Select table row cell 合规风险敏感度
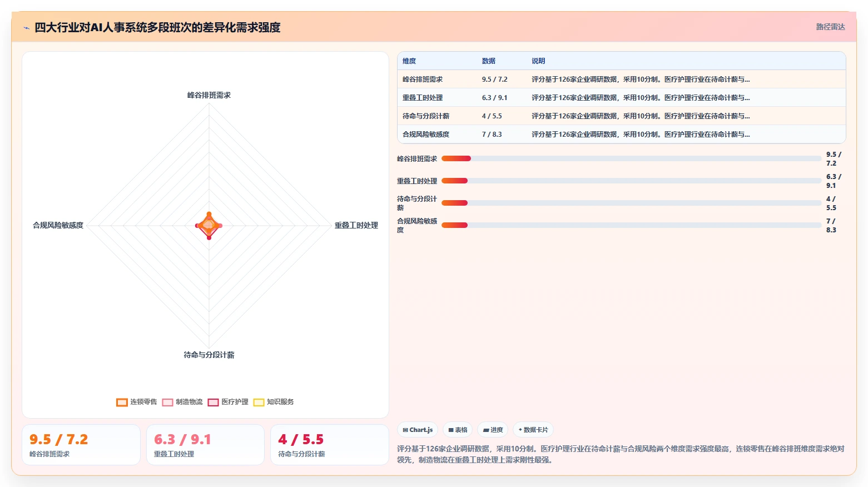 [426, 135]
